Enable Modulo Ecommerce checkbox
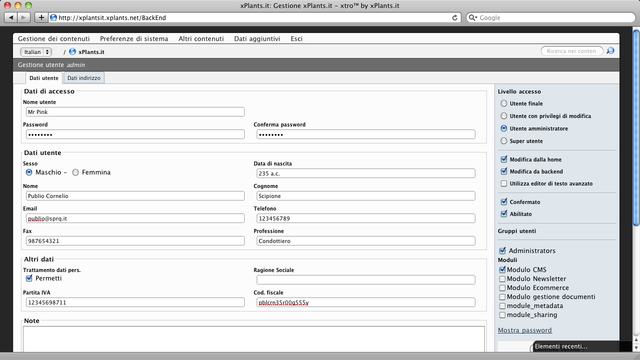This screenshot has height=360, width=640. (x=502, y=288)
